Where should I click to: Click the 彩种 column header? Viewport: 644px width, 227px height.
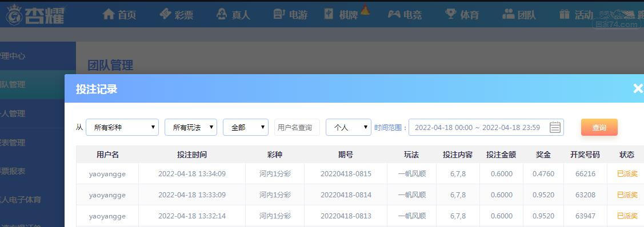click(275, 155)
